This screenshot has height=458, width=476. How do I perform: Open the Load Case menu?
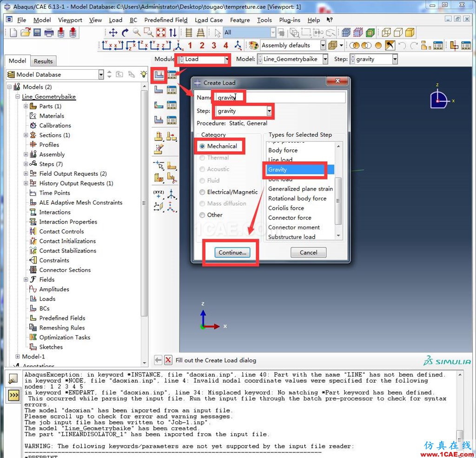[209, 20]
